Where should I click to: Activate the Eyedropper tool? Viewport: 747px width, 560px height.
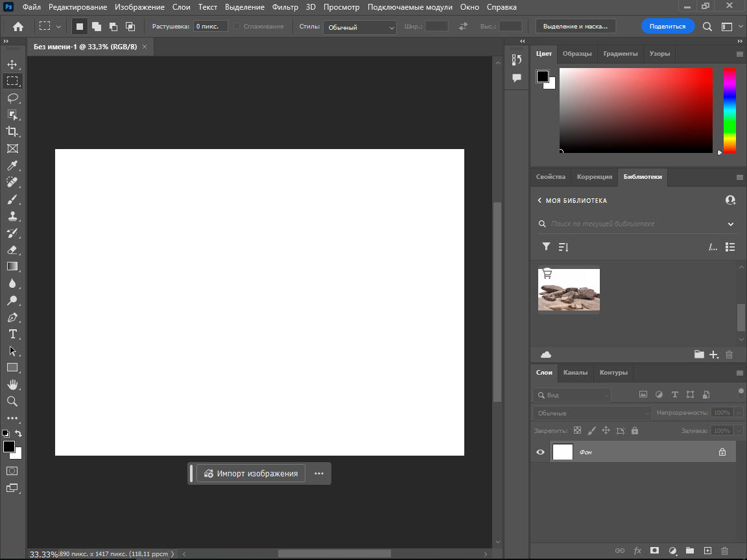click(x=12, y=165)
